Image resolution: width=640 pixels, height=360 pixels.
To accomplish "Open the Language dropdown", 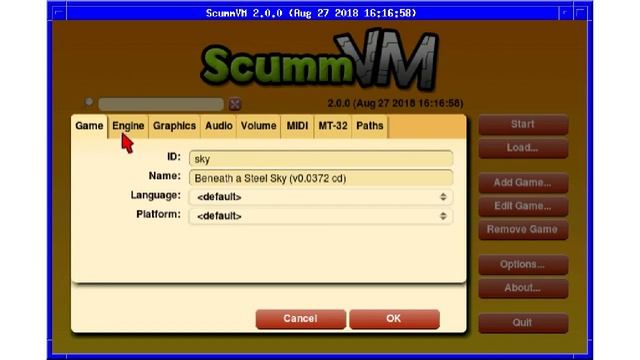I will [x=321, y=197].
